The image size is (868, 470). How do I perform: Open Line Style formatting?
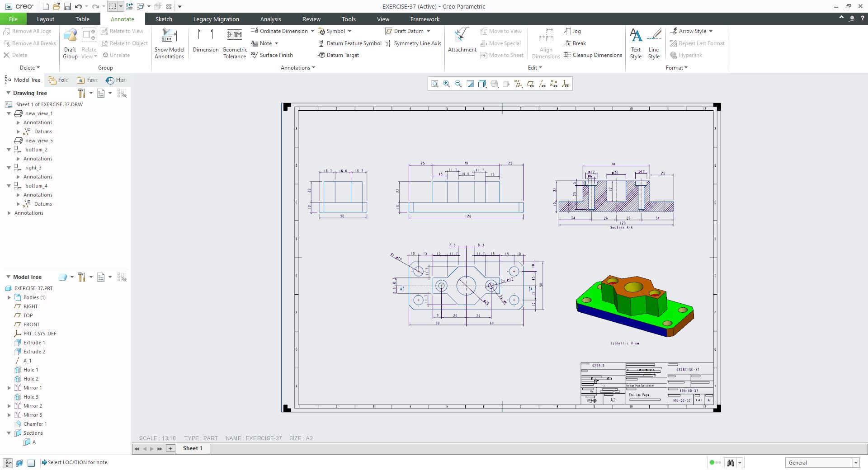pyautogui.click(x=654, y=43)
